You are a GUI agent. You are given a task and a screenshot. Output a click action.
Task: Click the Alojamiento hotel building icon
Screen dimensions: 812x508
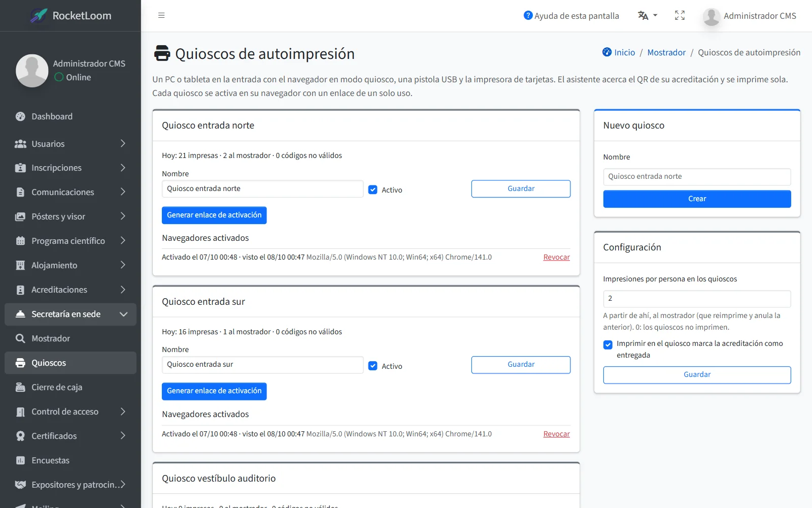tap(20, 265)
